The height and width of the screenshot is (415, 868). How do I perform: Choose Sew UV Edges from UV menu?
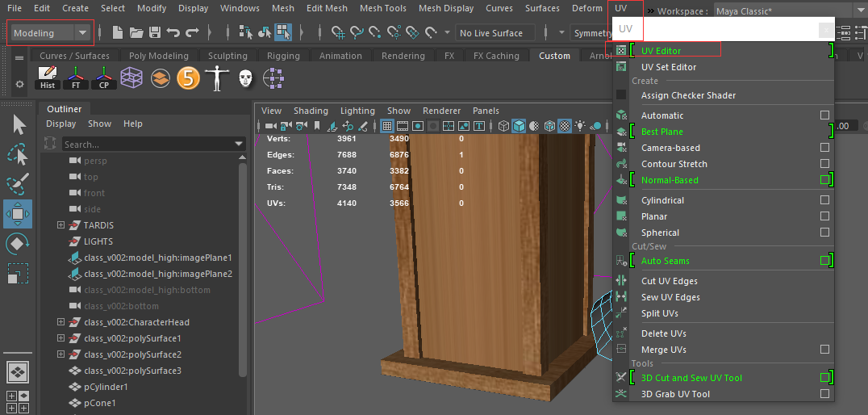(x=670, y=297)
